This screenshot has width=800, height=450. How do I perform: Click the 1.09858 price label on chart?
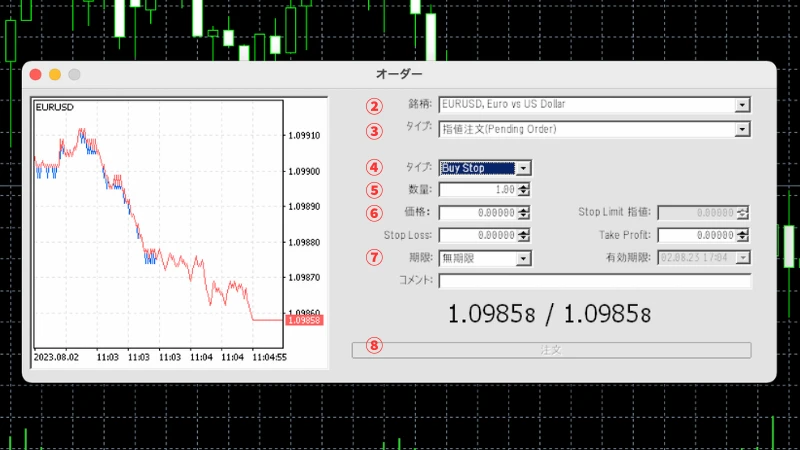pyautogui.click(x=304, y=320)
